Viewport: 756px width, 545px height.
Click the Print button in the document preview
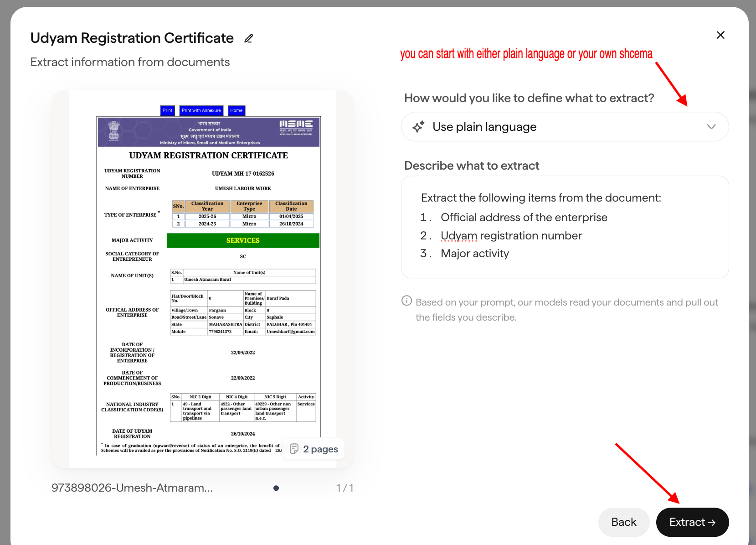(x=168, y=110)
